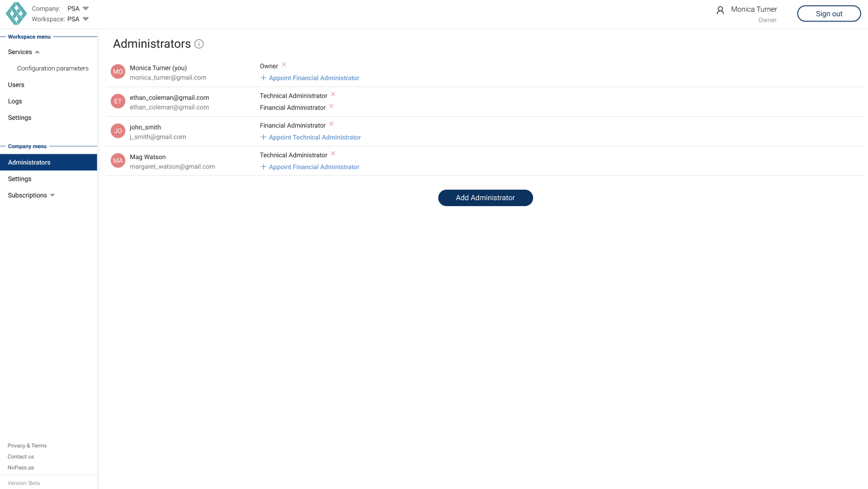868x489 pixels.
Task: Open the Privacy & Terms link
Action: (27, 446)
